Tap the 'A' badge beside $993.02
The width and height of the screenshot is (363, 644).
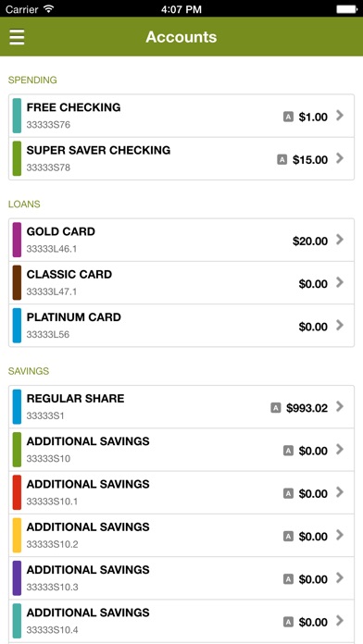coord(276,408)
